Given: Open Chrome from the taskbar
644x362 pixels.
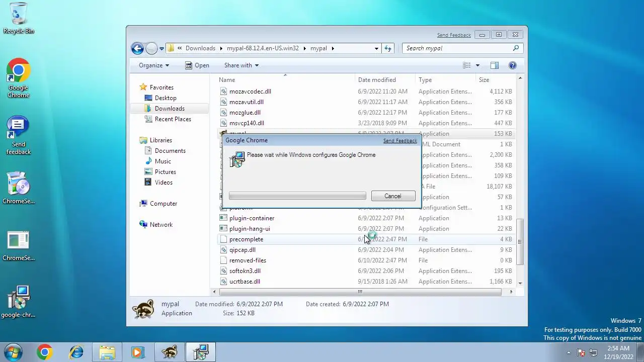Looking at the screenshot, I should (x=44, y=352).
